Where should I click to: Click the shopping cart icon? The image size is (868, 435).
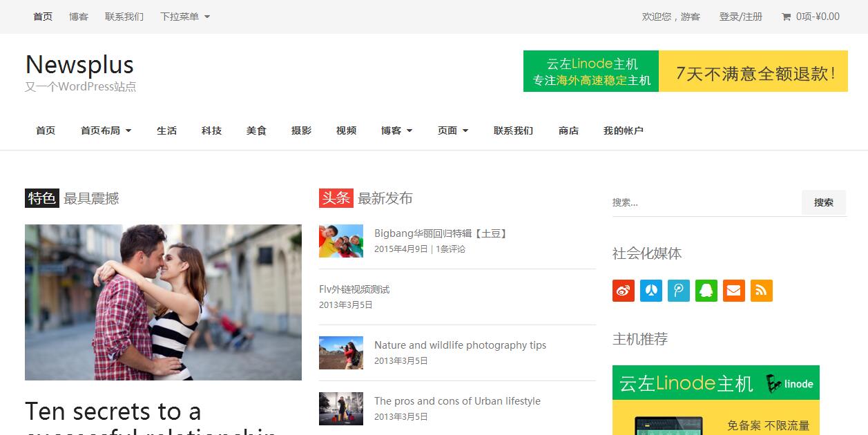(786, 17)
